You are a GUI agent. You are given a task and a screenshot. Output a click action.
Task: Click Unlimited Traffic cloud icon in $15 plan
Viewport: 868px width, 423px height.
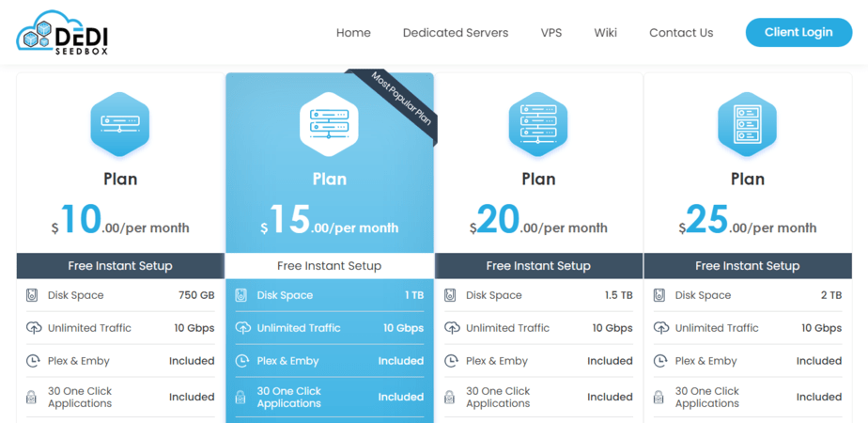(x=242, y=328)
